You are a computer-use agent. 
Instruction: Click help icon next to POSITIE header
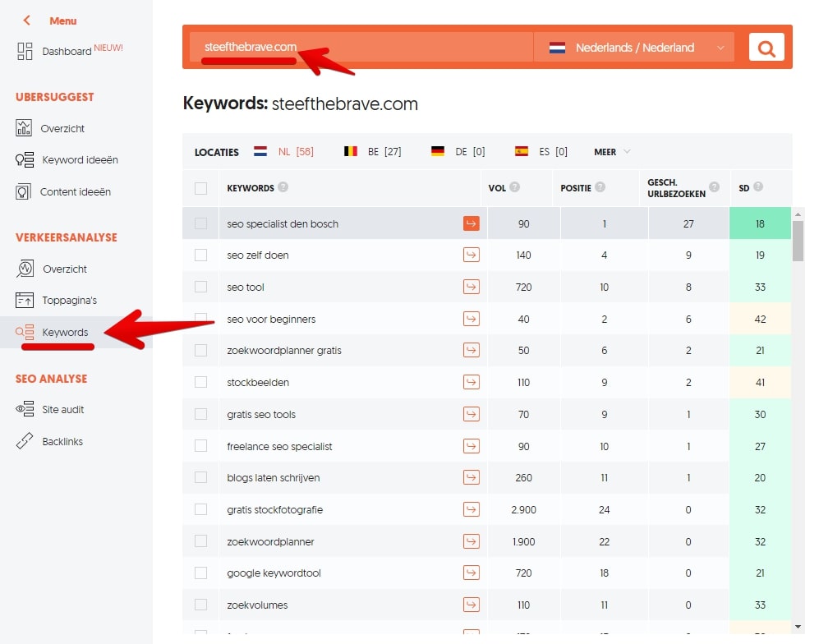click(x=600, y=187)
